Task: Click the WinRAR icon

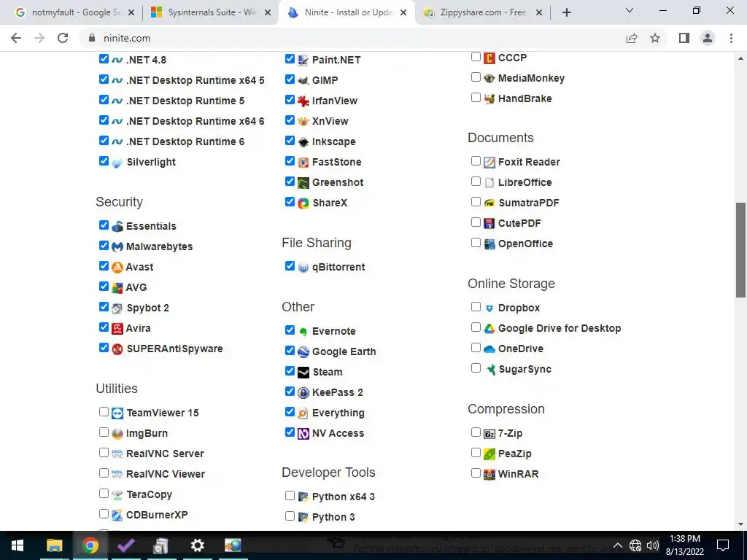Action: pos(489,474)
